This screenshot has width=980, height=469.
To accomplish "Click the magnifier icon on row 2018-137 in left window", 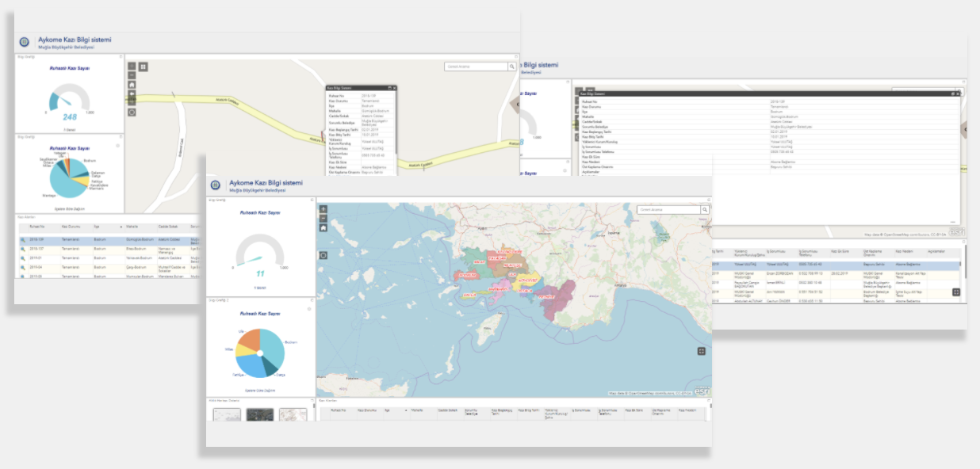I will point(24,248).
